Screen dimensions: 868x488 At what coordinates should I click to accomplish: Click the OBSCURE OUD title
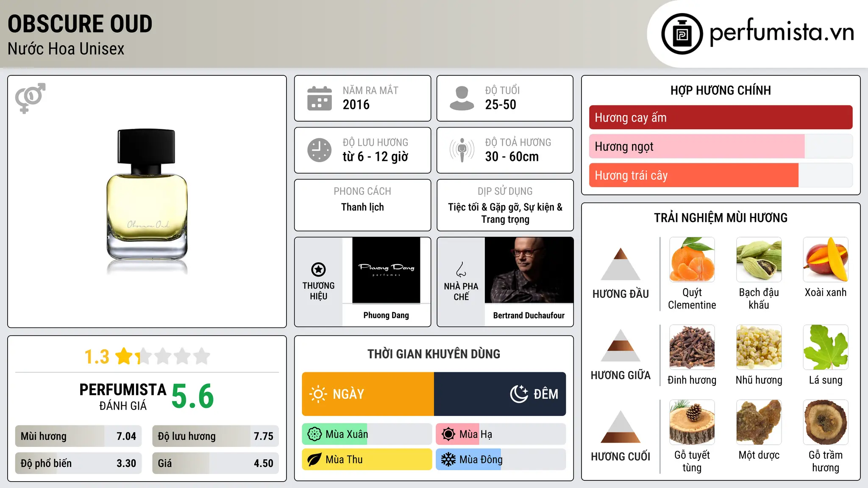80,24
